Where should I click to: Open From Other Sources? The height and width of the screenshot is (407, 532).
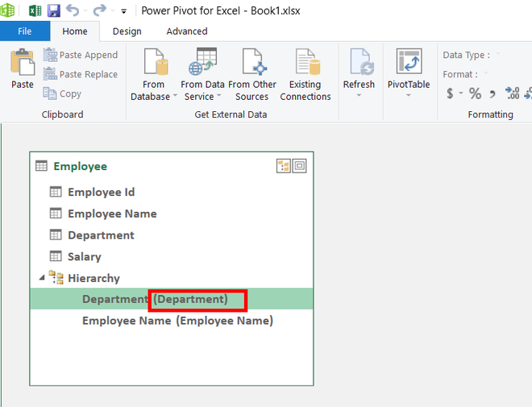tap(252, 75)
